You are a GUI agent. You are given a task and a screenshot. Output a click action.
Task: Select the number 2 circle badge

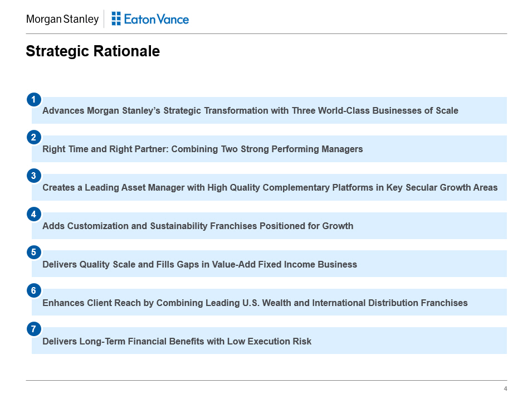(33, 137)
